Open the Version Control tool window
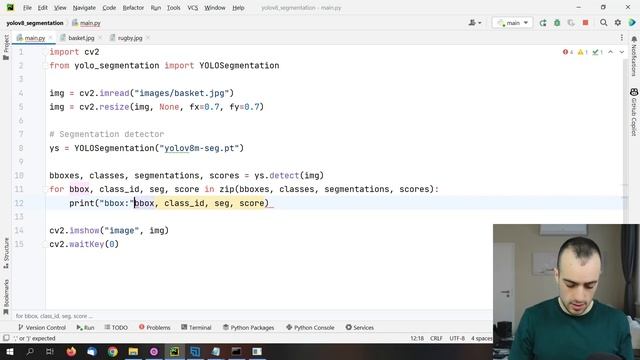 (x=42, y=327)
